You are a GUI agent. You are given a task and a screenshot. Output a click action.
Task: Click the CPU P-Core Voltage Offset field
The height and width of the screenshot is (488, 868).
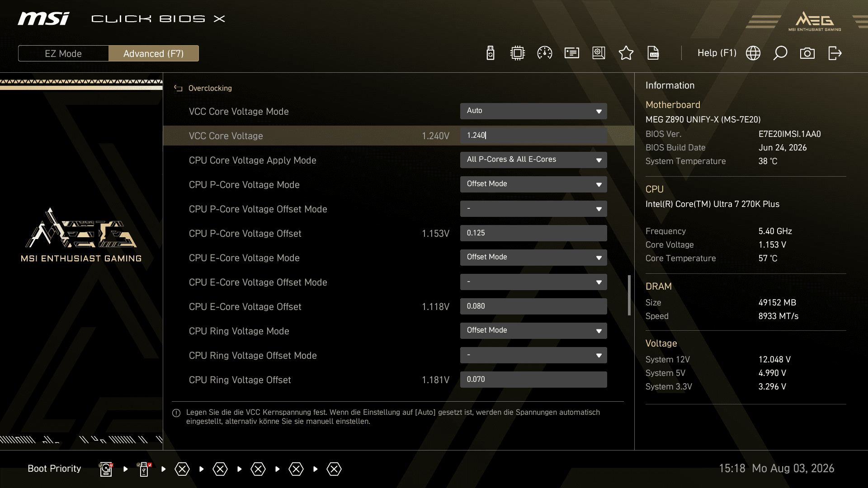(533, 233)
